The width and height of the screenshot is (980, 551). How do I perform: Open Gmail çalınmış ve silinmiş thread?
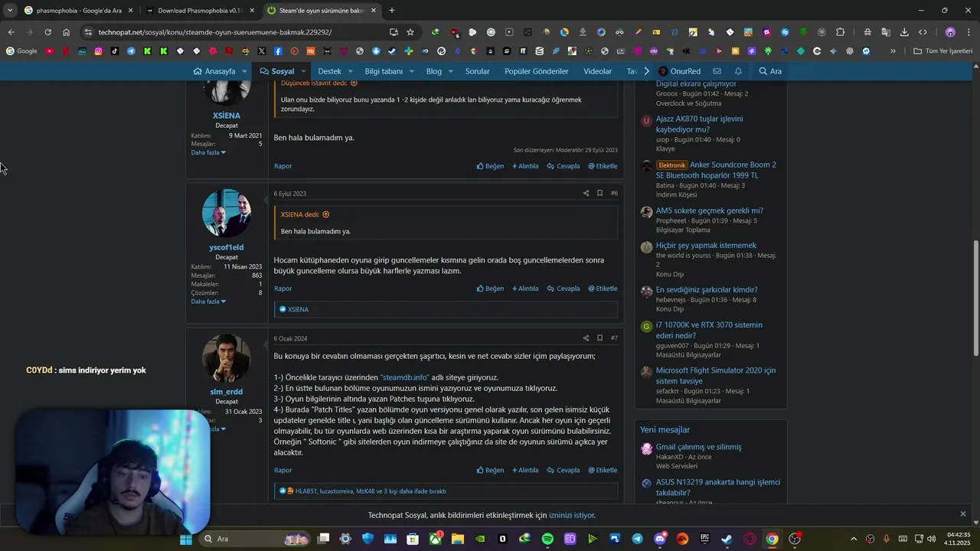tap(698, 447)
